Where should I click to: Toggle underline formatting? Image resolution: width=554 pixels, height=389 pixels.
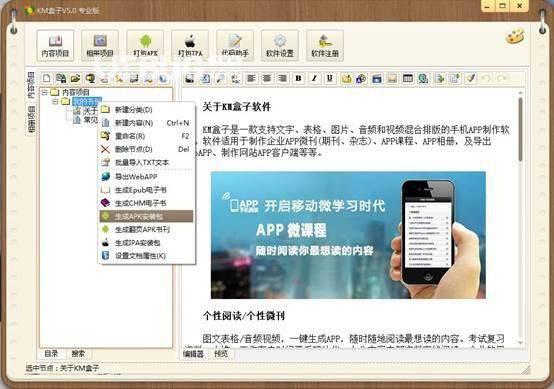tap(330, 78)
